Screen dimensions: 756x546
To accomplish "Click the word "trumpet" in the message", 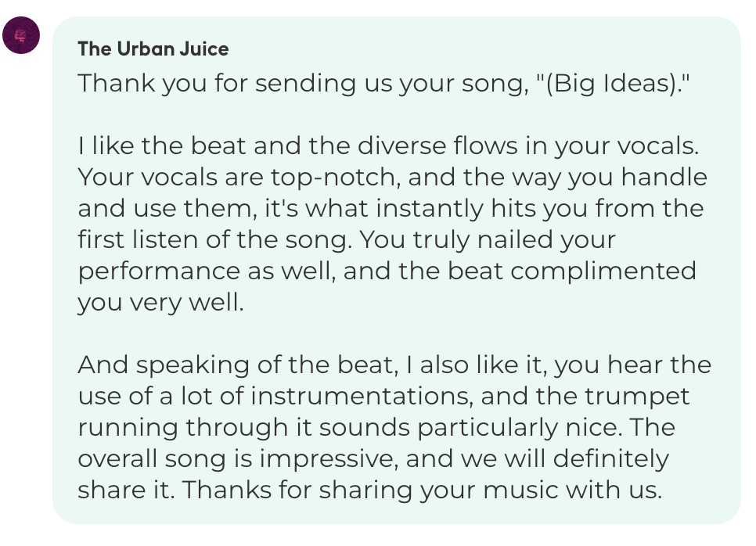I will (x=637, y=397).
